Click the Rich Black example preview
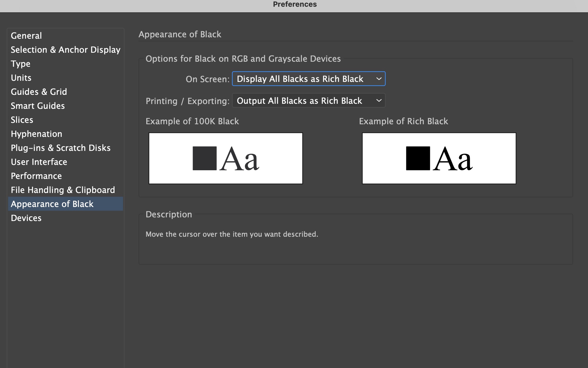Image resolution: width=588 pixels, height=368 pixels. (439, 158)
